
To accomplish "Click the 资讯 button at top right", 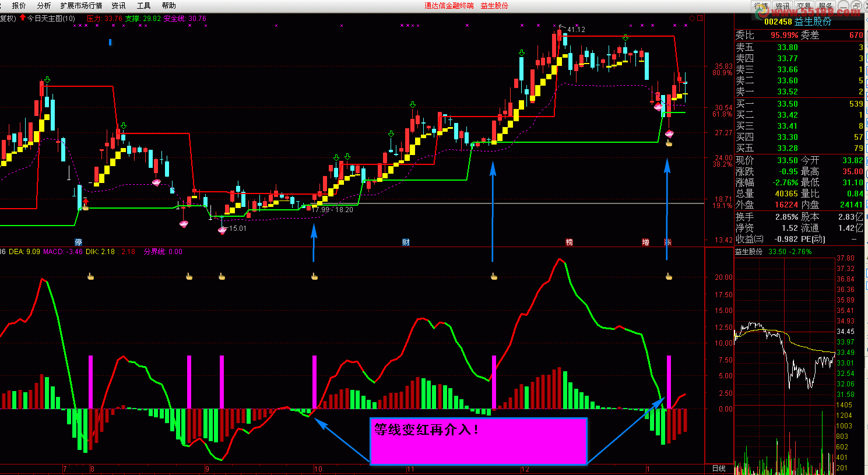I will [x=782, y=6].
